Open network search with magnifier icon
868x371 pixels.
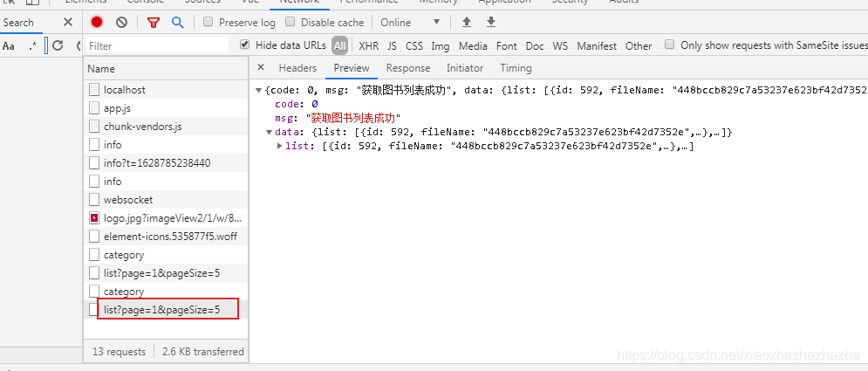(x=177, y=22)
